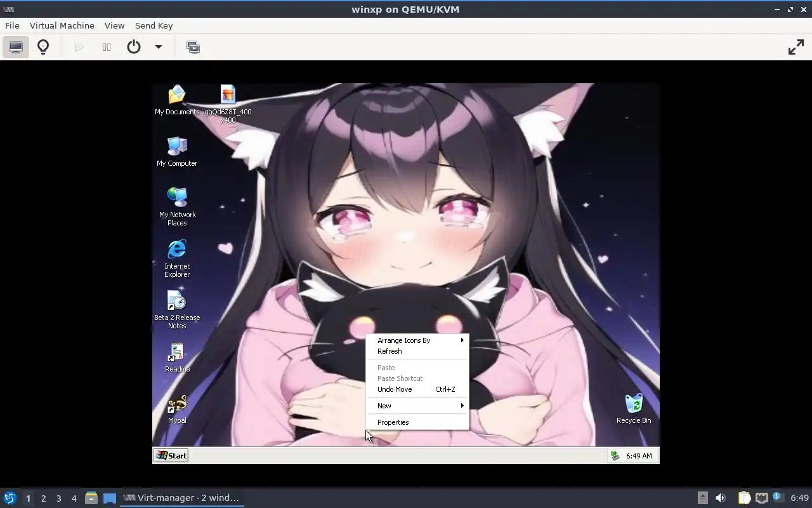Screen dimensions: 812x508
Task: Open the notification tray icon with badge
Action: click(778, 498)
